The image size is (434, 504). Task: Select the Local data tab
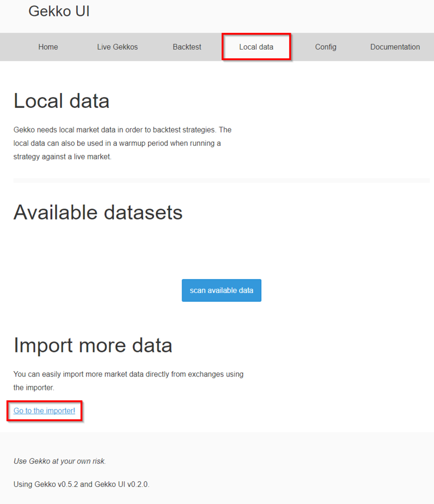coord(256,47)
